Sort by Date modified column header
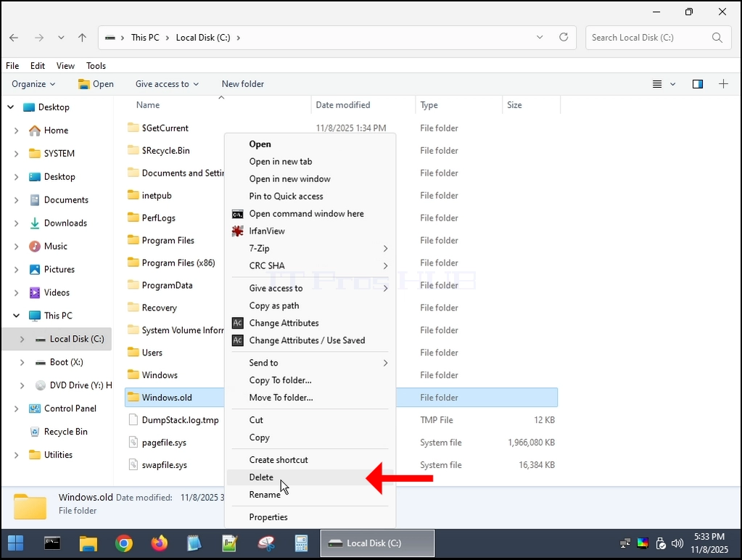Viewport: 742px width, 560px height. (x=342, y=105)
